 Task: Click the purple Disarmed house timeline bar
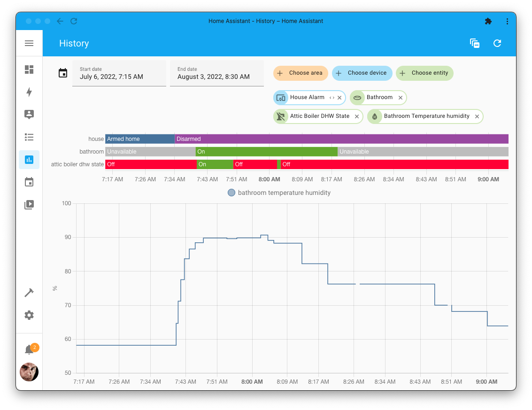tap(341, 139)
